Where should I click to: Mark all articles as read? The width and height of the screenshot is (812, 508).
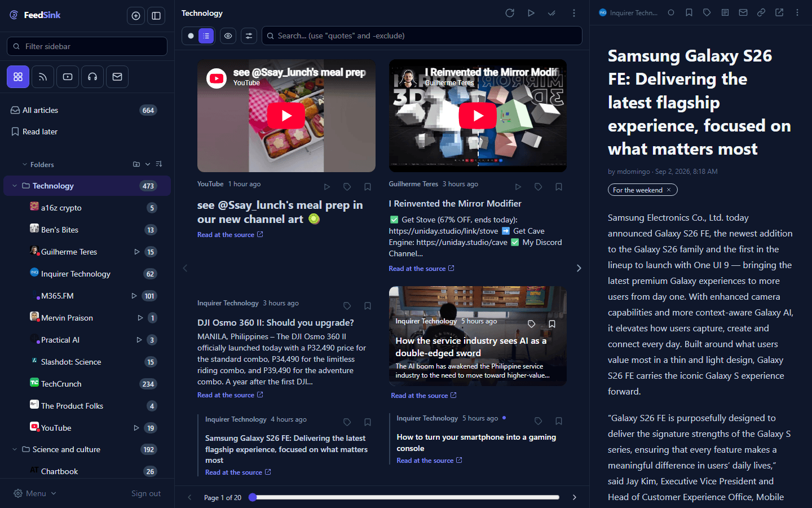click(x=551, y=13)
